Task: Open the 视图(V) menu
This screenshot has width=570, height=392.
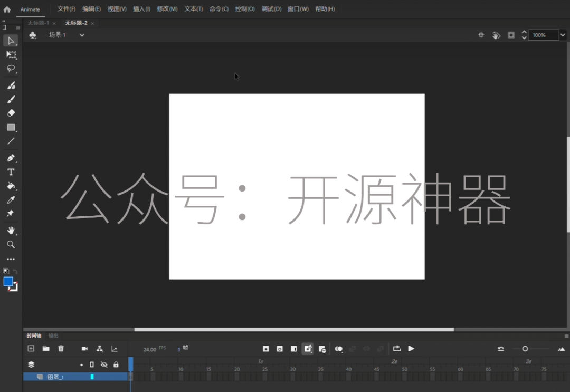Action: (117, 9)
